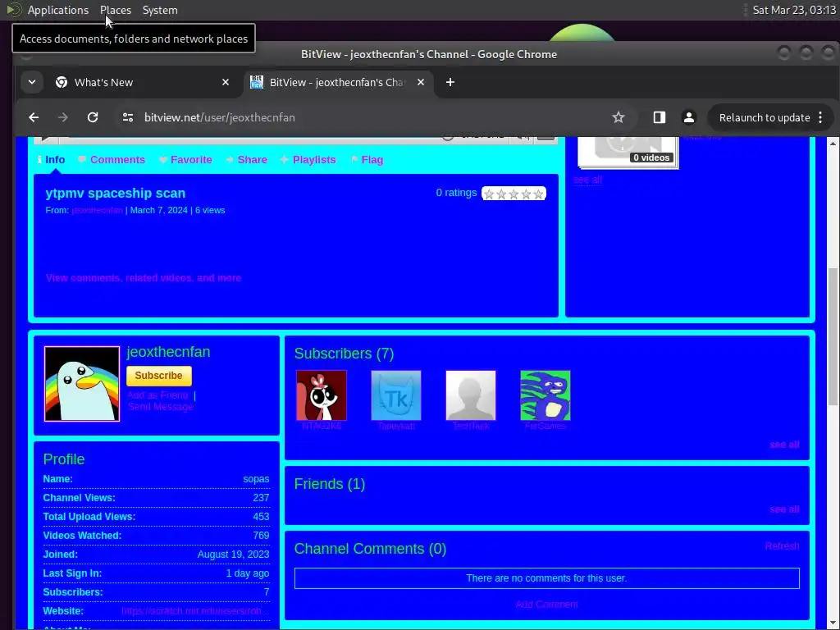Click the jeoxthecnfan channel name heading
This screenshot has height=630, width=840.
(x=168, y=352)
